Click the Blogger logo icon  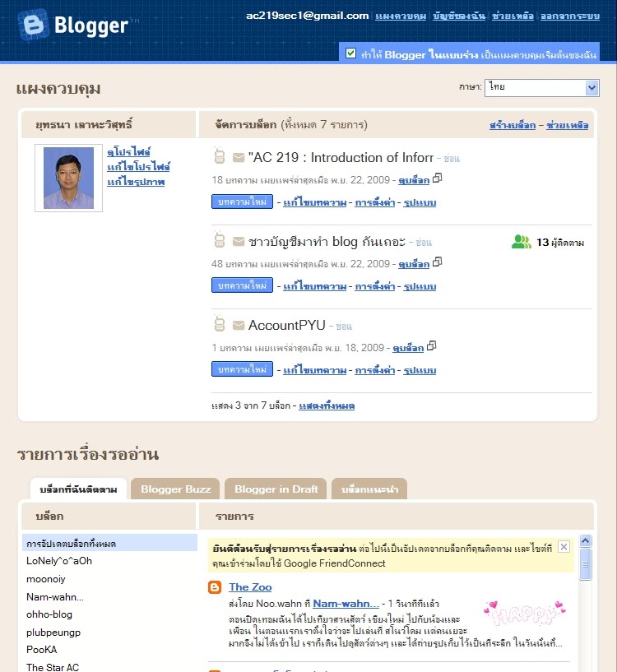[x=33, y=25]
